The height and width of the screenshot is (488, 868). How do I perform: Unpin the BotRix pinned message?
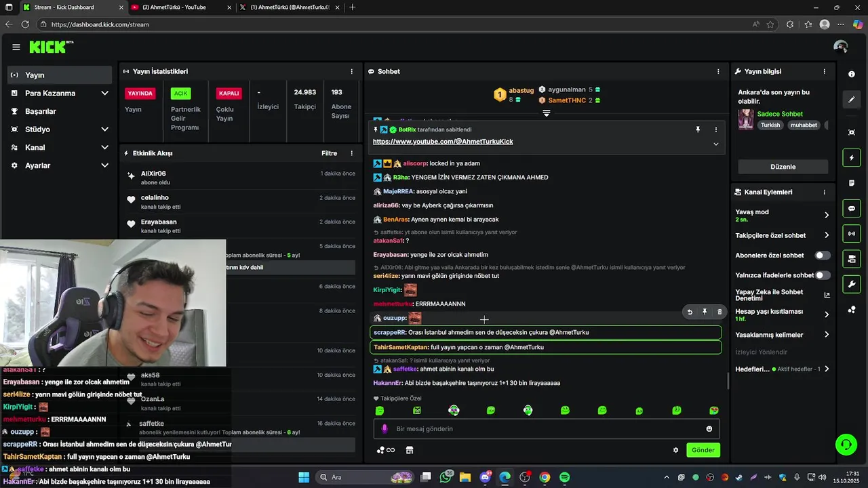[x=698, y=129]
